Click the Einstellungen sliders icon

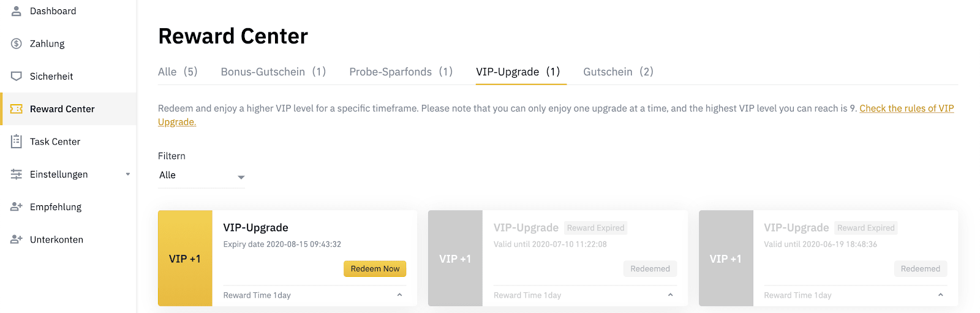(17, 175)
